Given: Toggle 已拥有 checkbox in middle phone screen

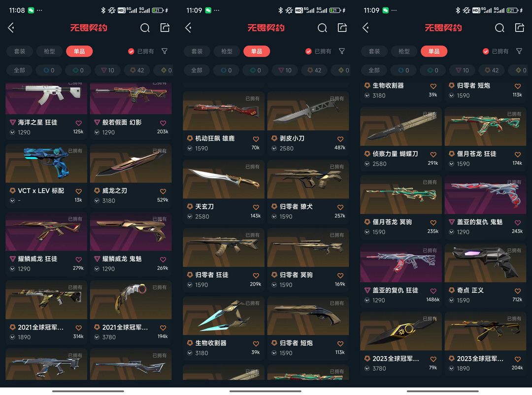Looking at the screenshot, I should pyautogui.click(x=308, y=51).
